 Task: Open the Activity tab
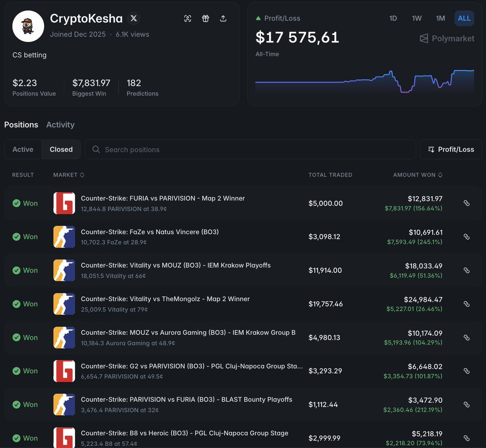[60, 125]
